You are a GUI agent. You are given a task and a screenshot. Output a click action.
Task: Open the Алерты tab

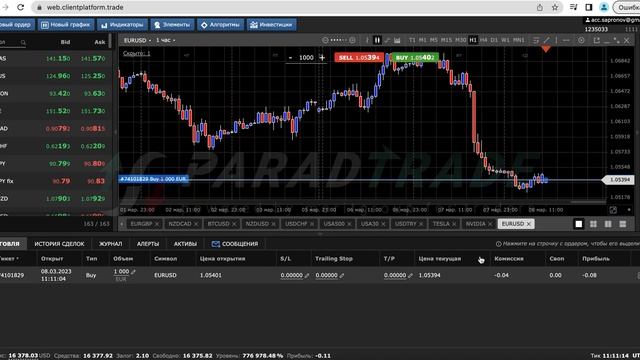point(148,244)
